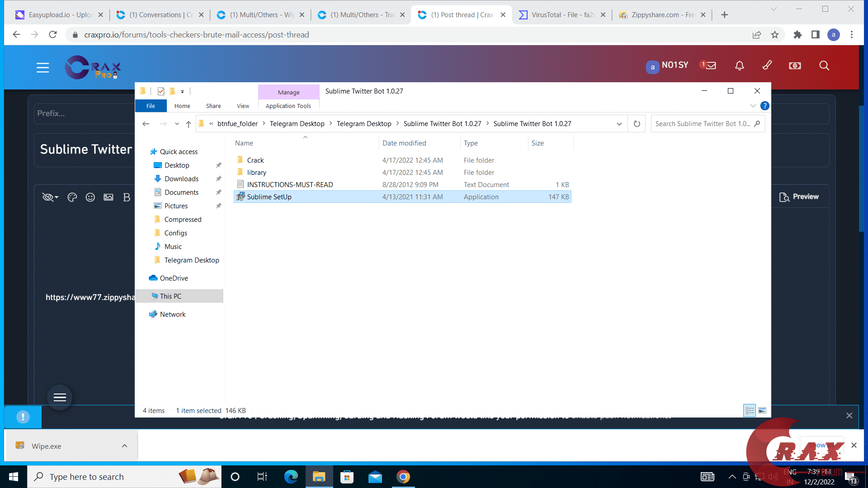Open the File tab in Explorer
The image size is (868, 488).
[x=151, y=106]
